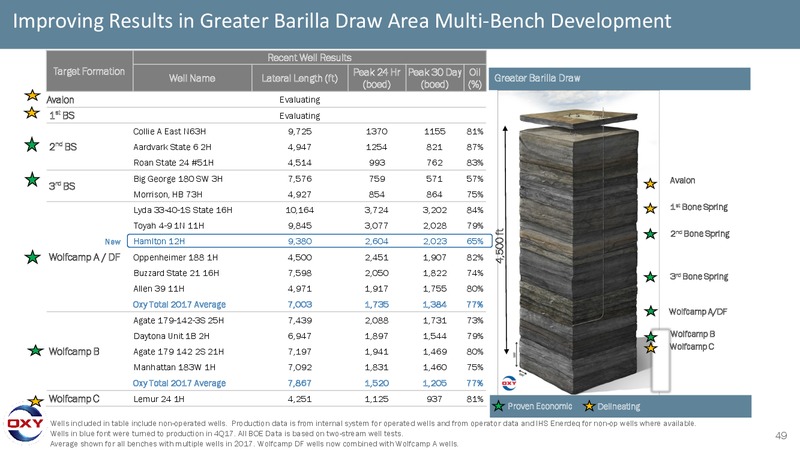Select the Lyda 33-40-1S State 16H well name
800x450 pixels.
(x=183, y=210)
